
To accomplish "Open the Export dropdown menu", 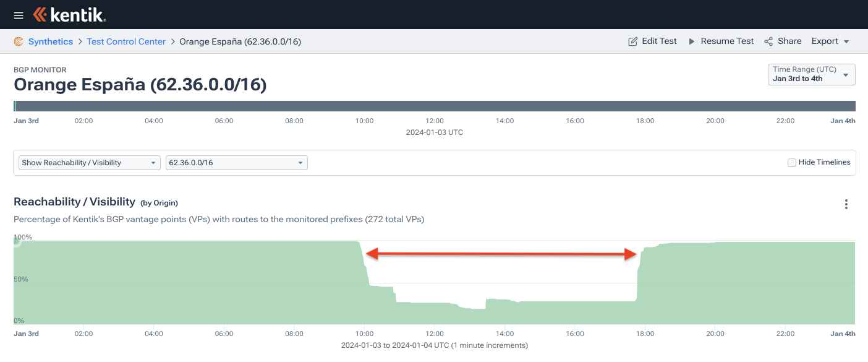I will (x=830, y=41).
